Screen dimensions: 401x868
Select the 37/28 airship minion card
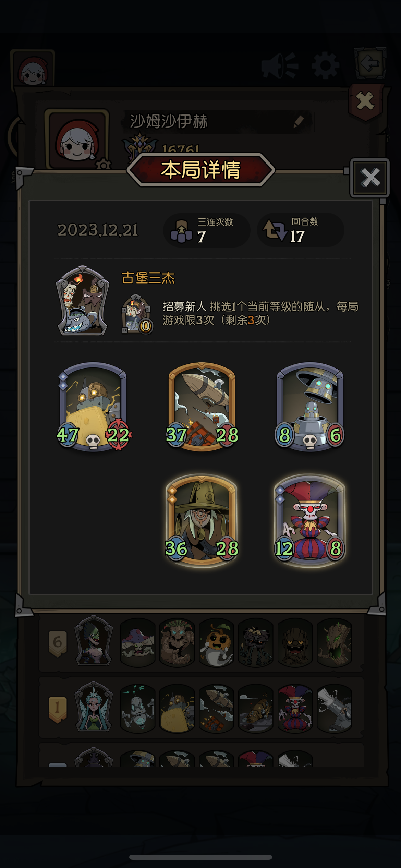(x=202, y=407)
